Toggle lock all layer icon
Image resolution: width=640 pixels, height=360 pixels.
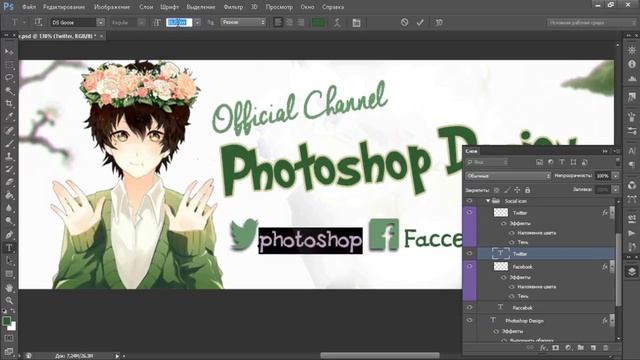tap(527, 190)
